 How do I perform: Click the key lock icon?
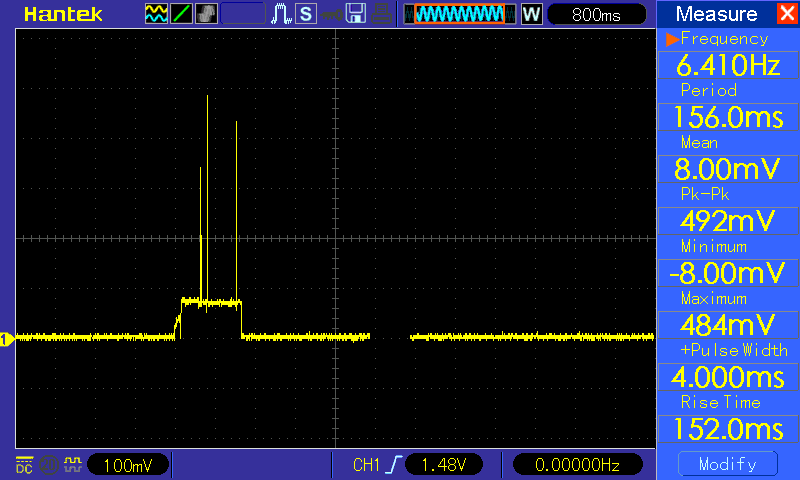point(332,14)
